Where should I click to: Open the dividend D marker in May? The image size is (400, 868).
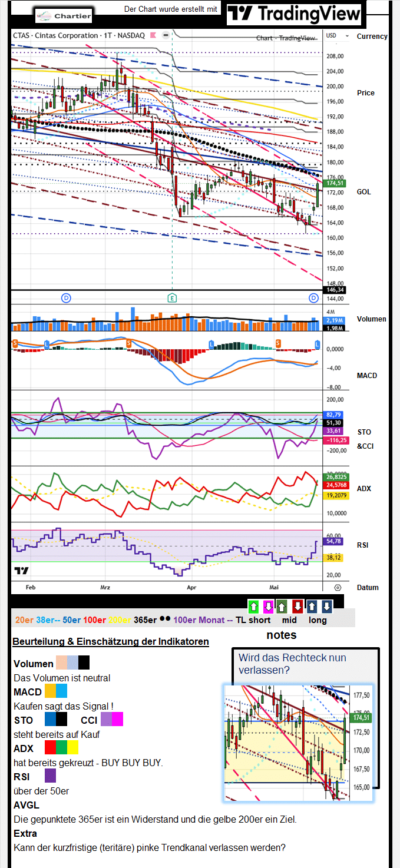pos(314,298)
